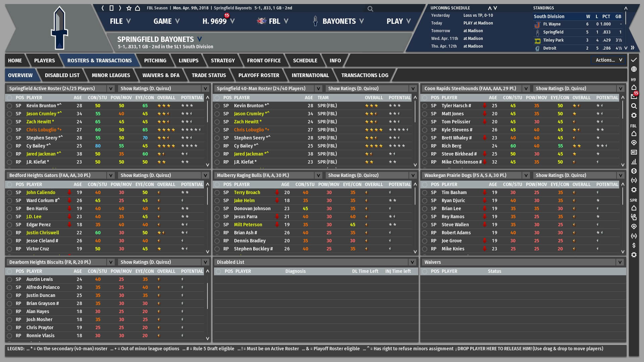Open Chris Lobuglio's player link in Active Roster
Viewport: 644px width, 362px height.
(41, 130)
